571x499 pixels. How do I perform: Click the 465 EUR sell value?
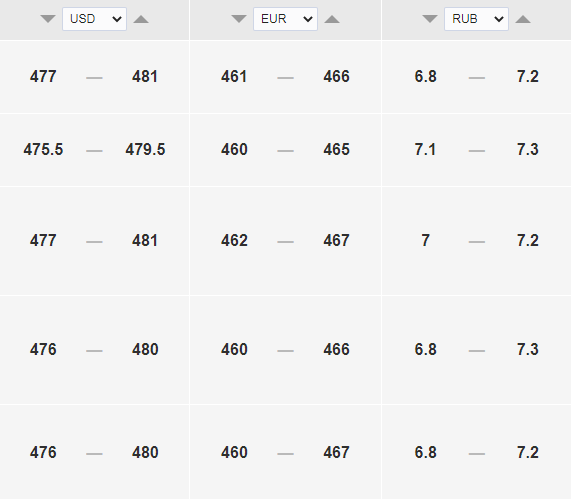tap(336, 150)
